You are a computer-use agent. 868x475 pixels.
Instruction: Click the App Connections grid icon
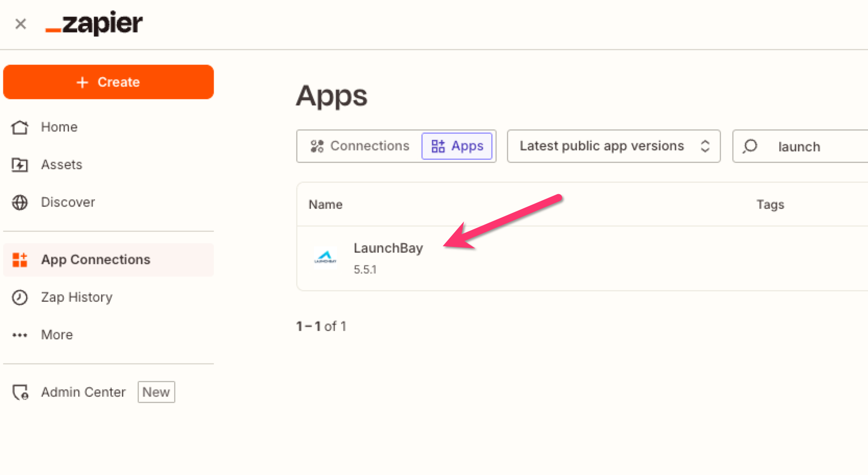click(20, 260)
